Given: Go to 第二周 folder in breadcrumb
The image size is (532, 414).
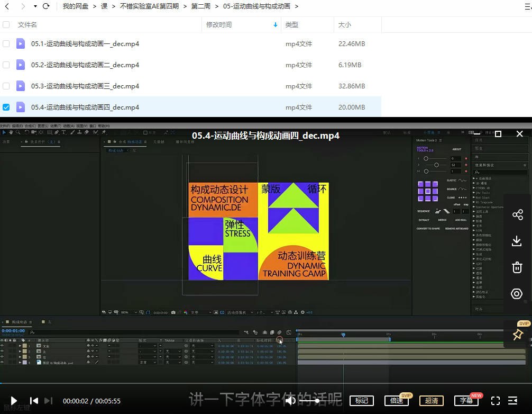Looking at the screenshot, I should (x=201, y=6).
